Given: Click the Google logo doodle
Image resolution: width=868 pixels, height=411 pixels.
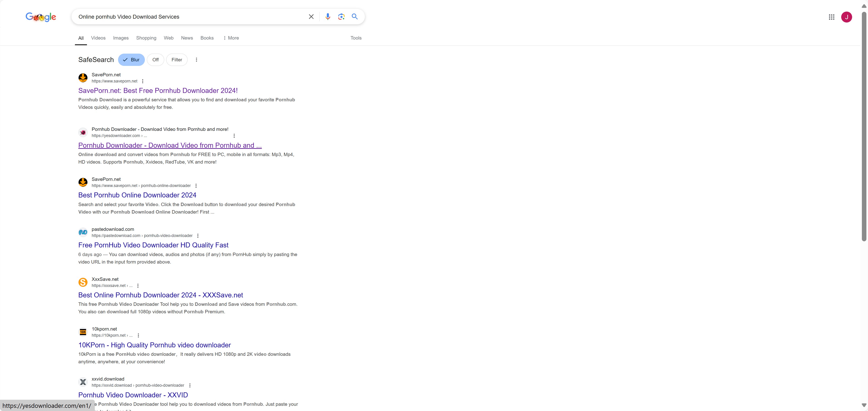Looking at the screenshot, I should pos(41,17).
